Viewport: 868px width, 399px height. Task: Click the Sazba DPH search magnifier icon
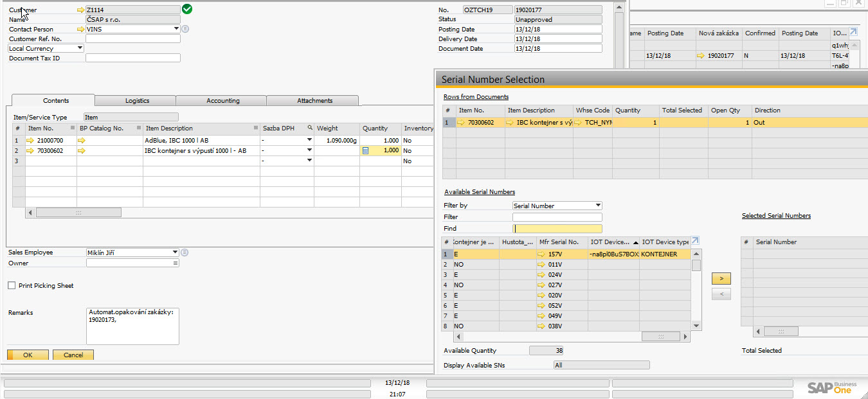309,128
